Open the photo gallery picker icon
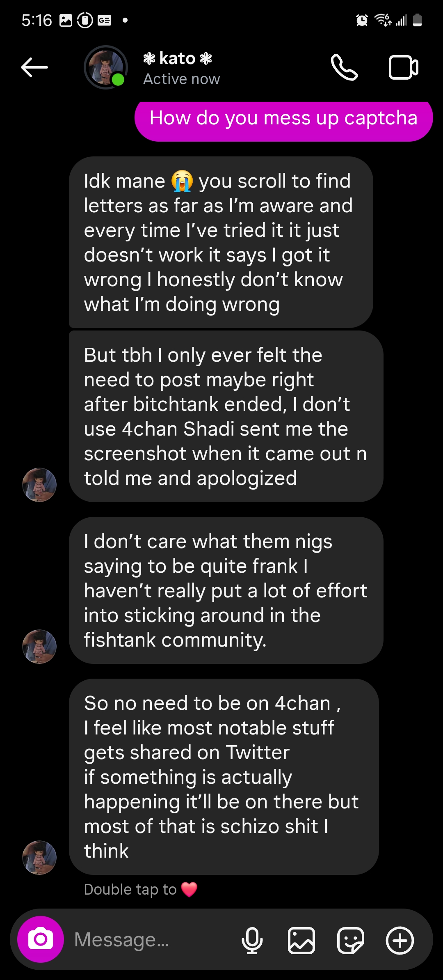 pyautogui.click(x=301, y=940)
